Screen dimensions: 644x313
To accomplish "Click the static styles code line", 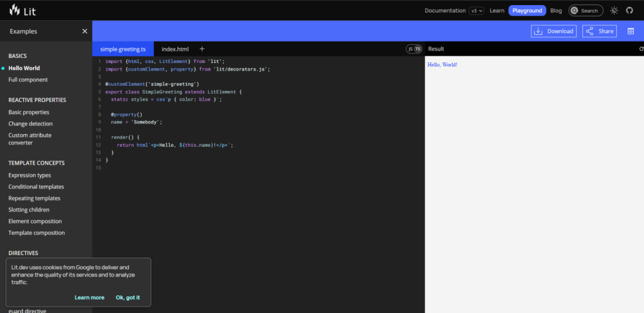I will (x=166, y=100).
